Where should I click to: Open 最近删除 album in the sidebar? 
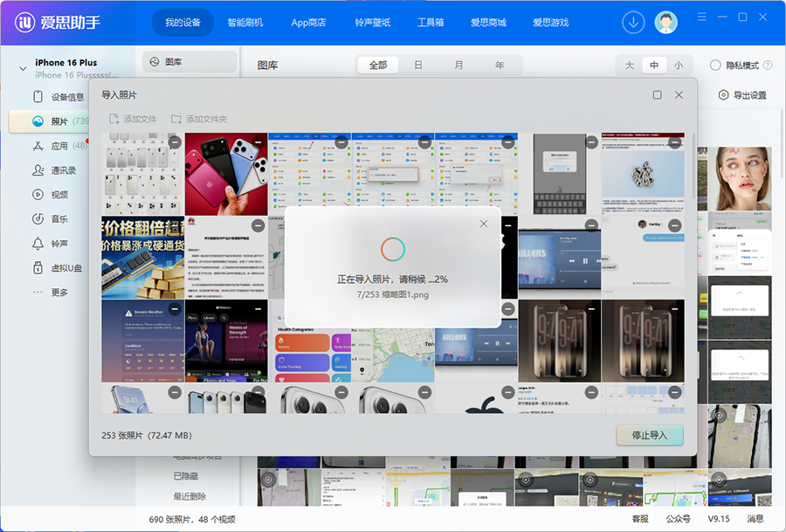pyautogui.click(x=190, y=496)
